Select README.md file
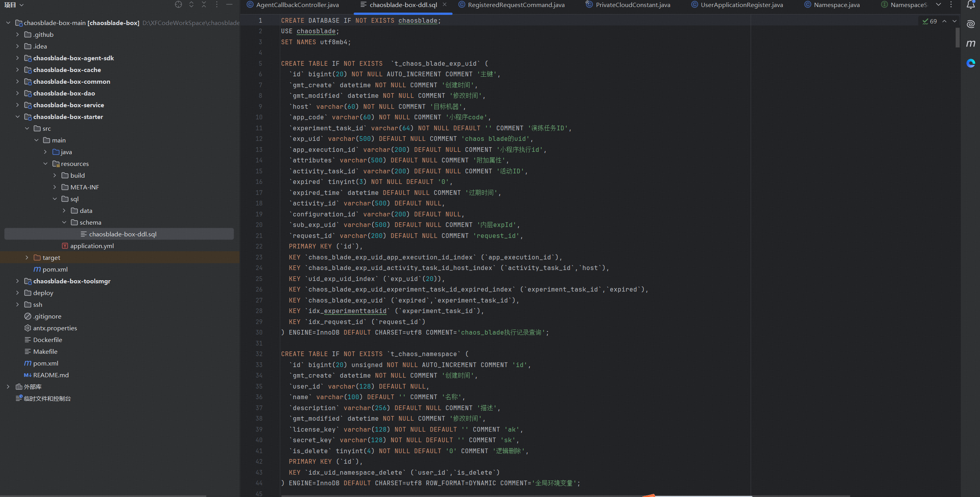Viewport: 980px width, 497px height. coord(47,375)
